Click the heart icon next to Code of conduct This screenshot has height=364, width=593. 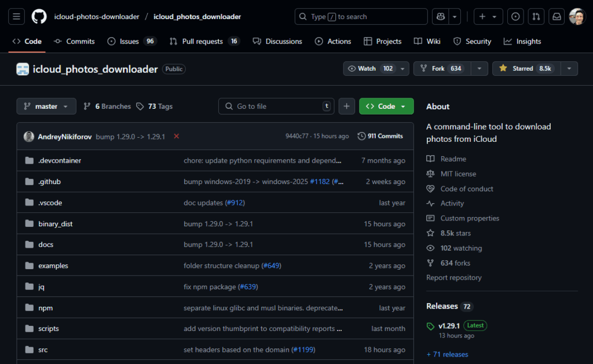click(x=430, y=189)
